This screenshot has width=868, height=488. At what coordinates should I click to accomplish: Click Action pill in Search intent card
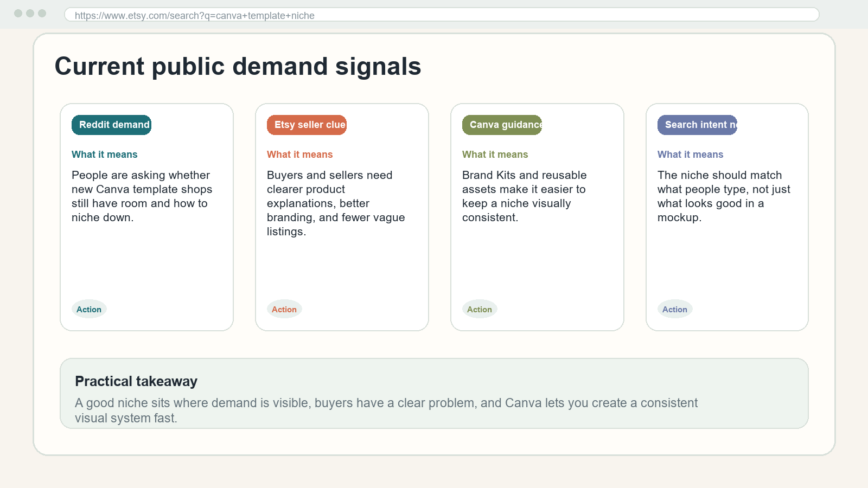click(x=675, y=309)
